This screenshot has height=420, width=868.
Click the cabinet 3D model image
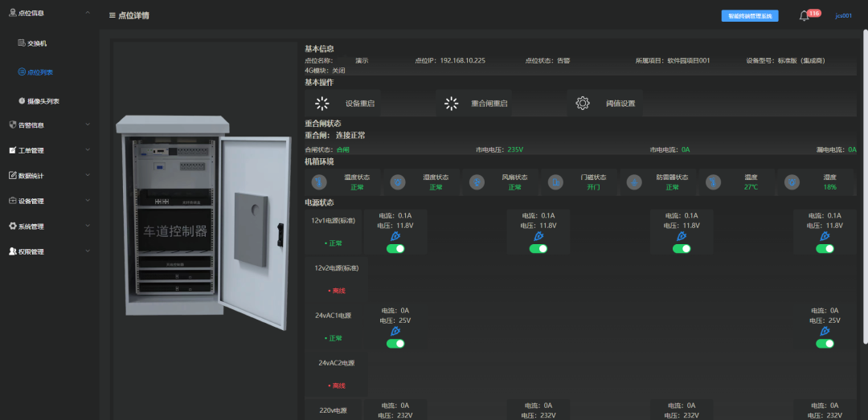click(x=203, y=222)
